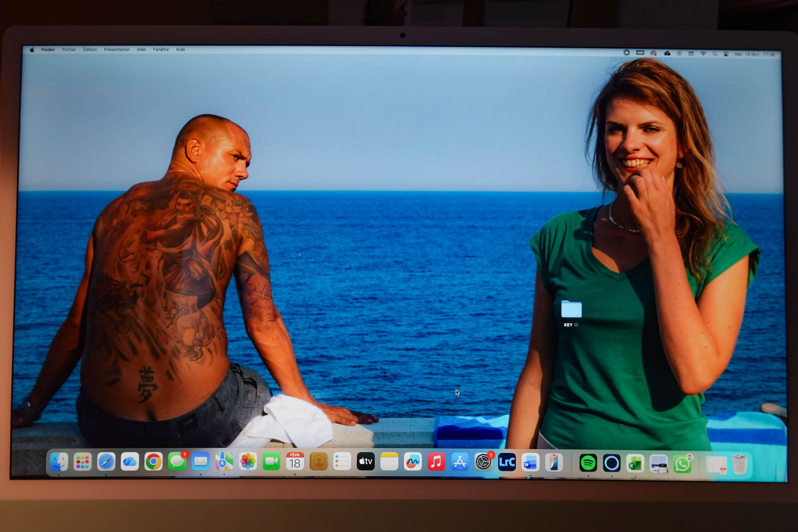This screenshot has width=798, height=532.
Task: Open System Settings with update badge
Action: pos(483,462)
